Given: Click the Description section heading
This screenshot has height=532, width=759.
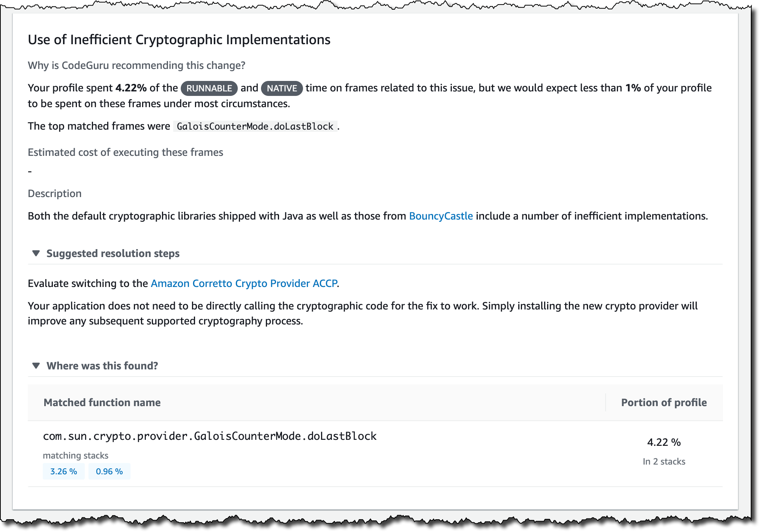Looking at the screenshot, I should [x=55, y=194].
